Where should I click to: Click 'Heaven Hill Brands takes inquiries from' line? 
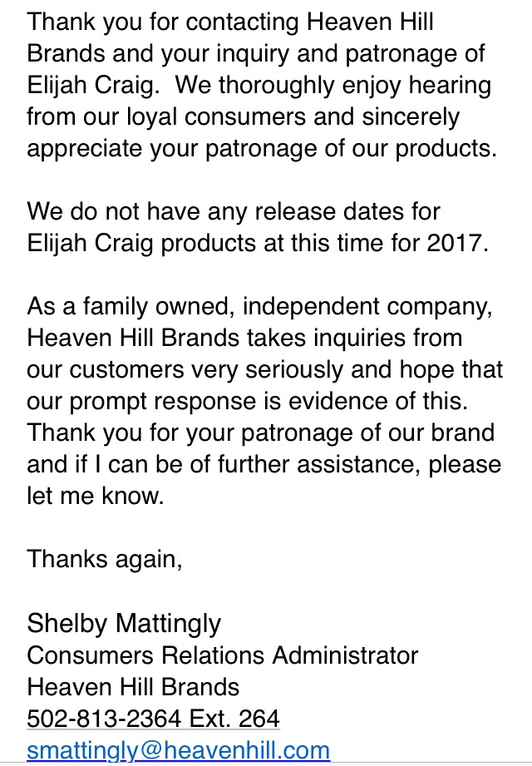(x=244, y=338)
